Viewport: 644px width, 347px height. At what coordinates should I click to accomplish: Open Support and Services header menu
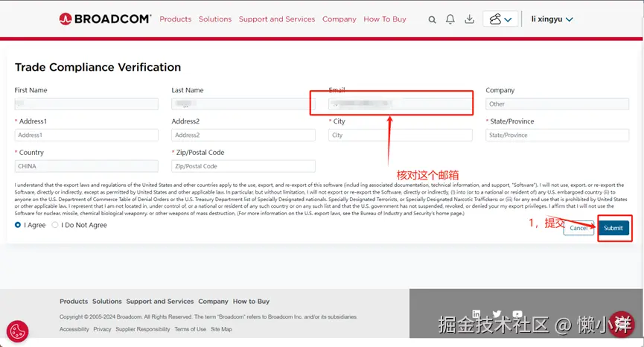(277, 19)
